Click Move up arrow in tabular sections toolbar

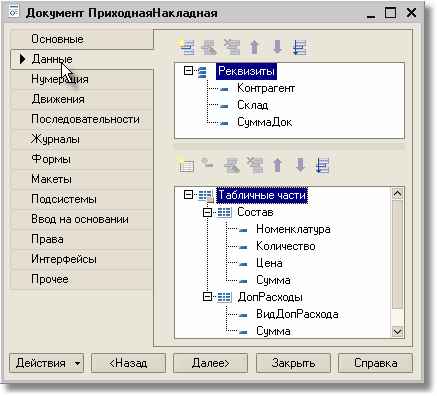pyautogui.click(x=278, y=165)
